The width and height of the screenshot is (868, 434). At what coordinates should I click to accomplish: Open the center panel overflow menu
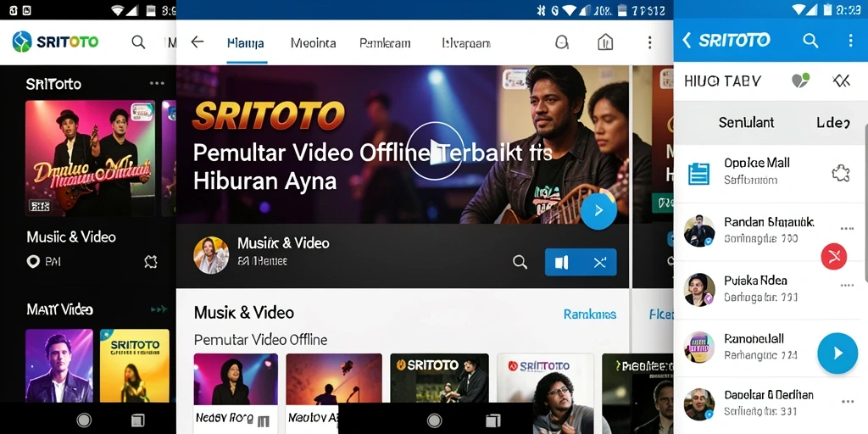point(649,42)
